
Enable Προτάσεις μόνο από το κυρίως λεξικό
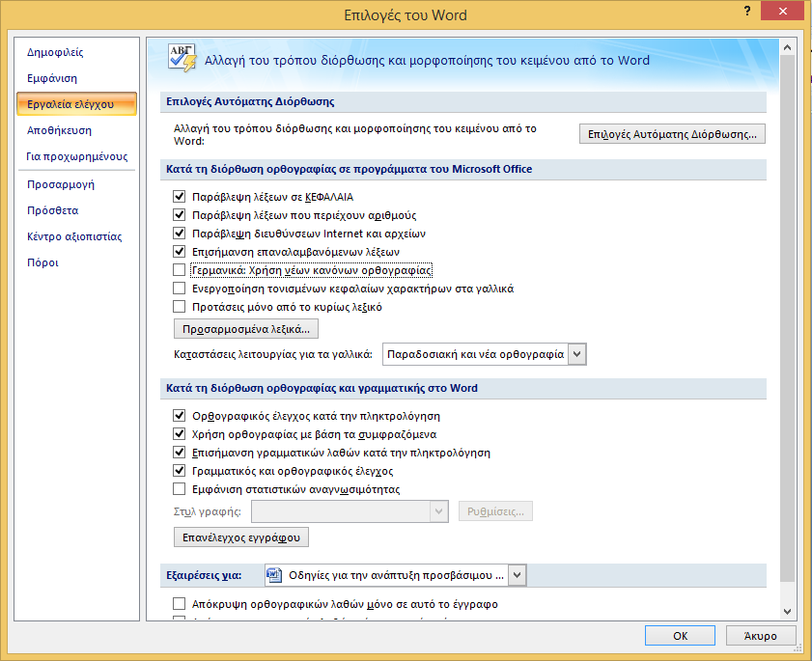[180, 307]
